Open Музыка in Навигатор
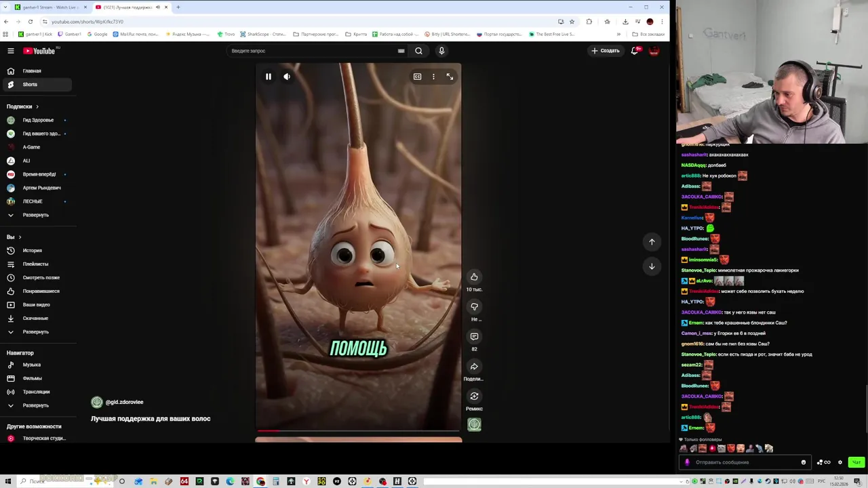This screenshot has width=868, height=488. click(x=37, y=365)
